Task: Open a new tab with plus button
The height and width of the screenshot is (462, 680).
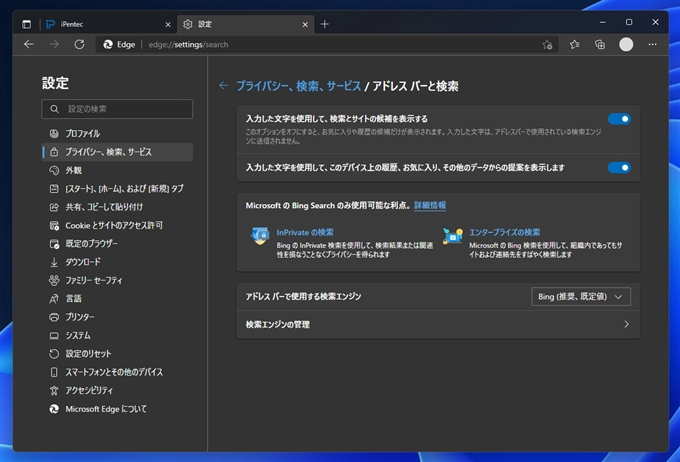Action: (324, 24)
